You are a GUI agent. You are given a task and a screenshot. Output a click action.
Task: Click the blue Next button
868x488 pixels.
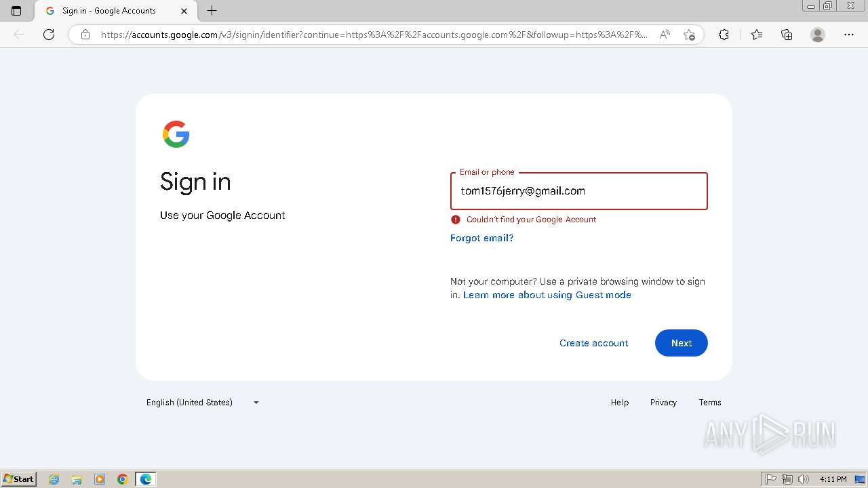682,343
